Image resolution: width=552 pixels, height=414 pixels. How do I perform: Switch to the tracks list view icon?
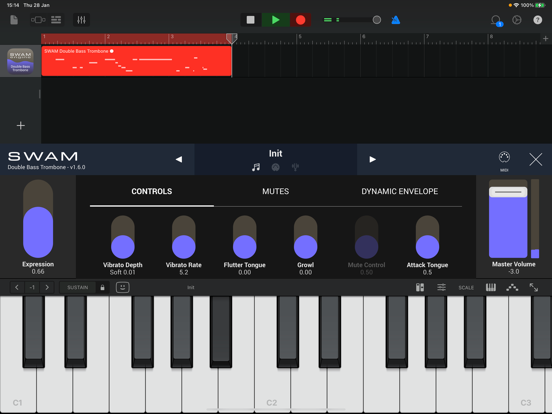click(56, 20)
